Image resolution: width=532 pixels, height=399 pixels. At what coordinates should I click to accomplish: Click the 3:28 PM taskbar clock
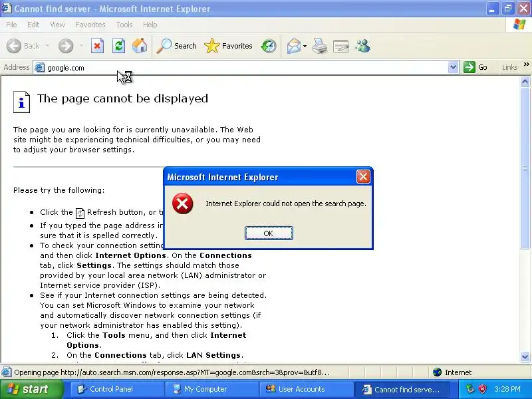[507, 389]
